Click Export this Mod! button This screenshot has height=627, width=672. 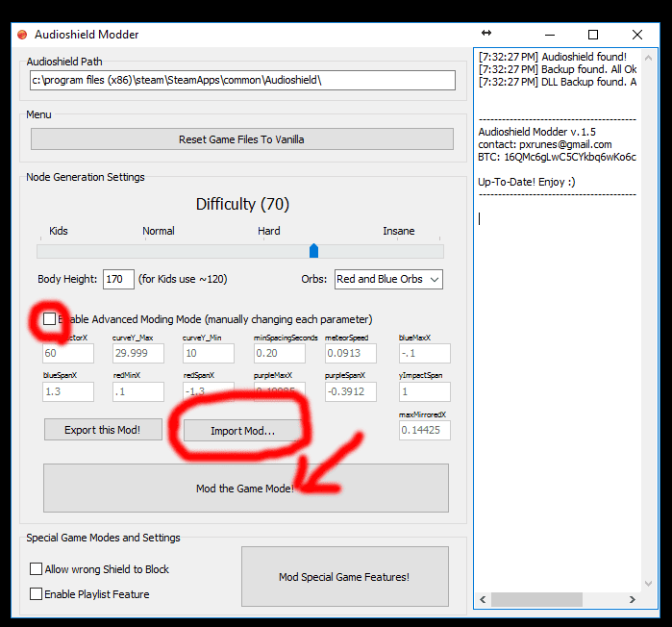103,430
